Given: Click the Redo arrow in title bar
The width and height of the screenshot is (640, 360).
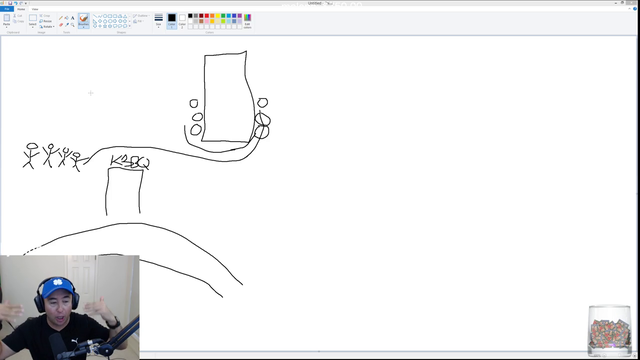Looking at the screenshot, I should pyautogui.click(x=21, y=3).
